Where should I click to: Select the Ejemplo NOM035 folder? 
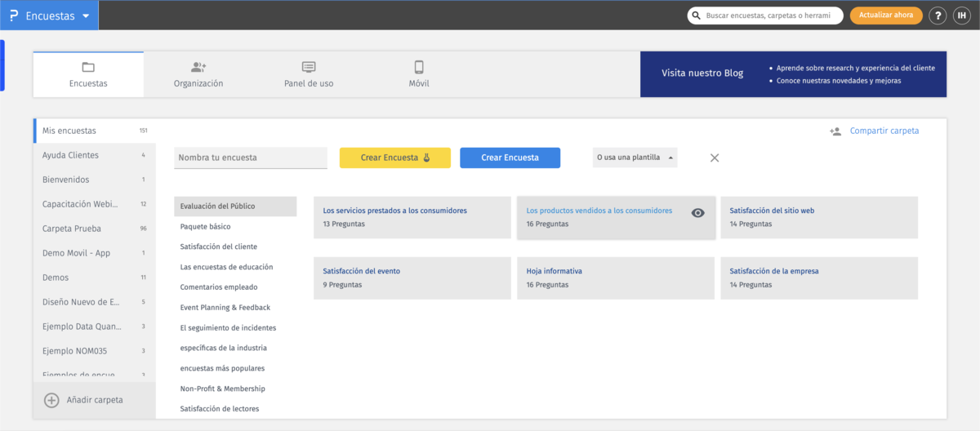[x=95, y=351]
